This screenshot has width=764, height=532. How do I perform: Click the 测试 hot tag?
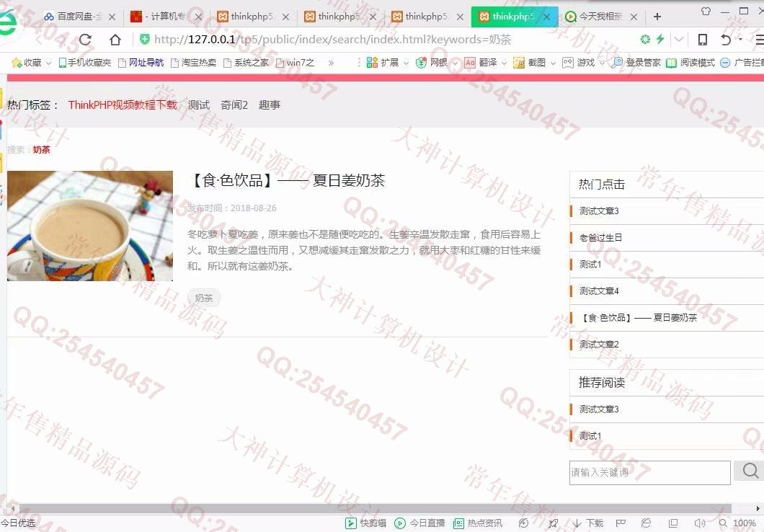pos(199,105)
